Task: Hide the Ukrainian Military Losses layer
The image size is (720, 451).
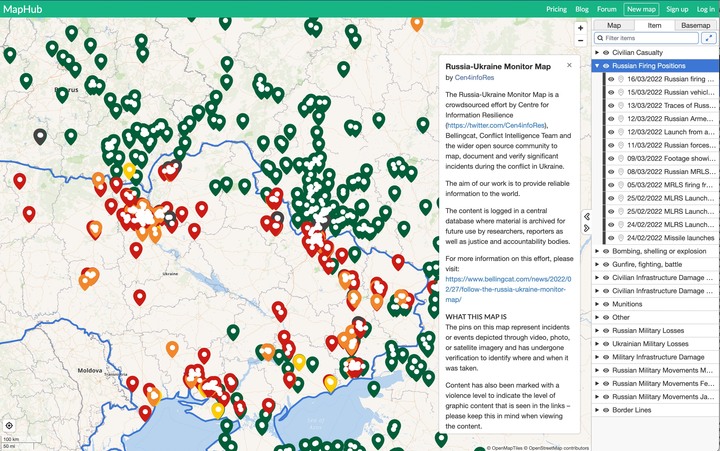Action: coord(606,344)
